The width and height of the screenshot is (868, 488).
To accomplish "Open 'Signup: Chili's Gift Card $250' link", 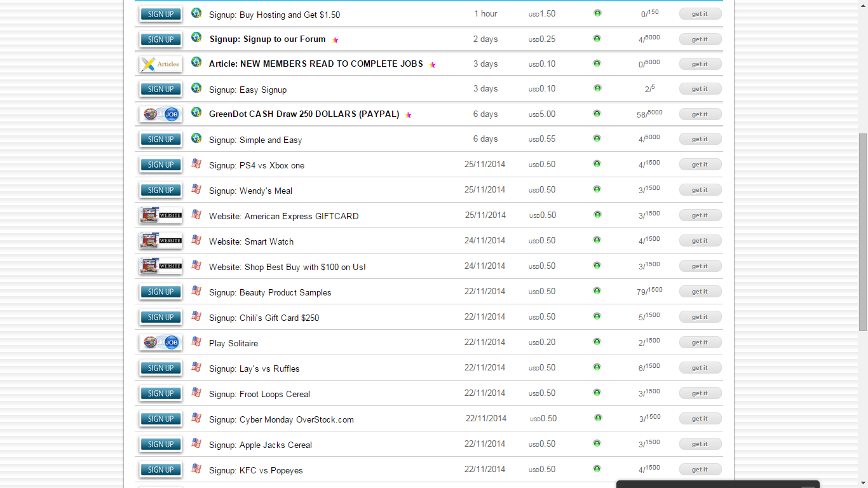I will (264, 318).
